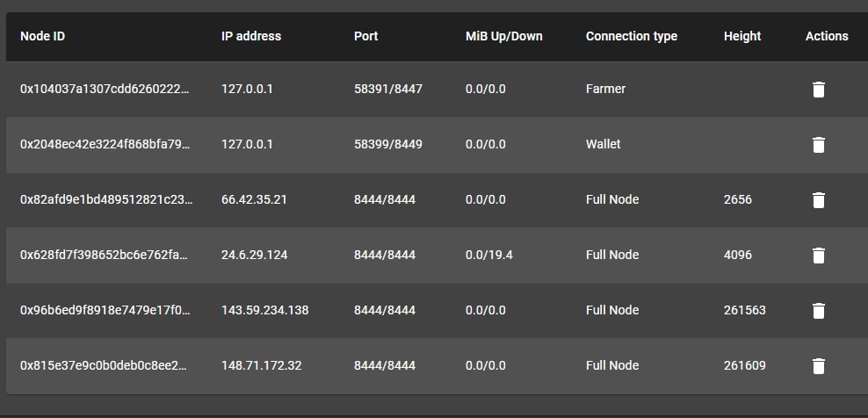
Task: Click the height value 261609
Action: [744, 365]
